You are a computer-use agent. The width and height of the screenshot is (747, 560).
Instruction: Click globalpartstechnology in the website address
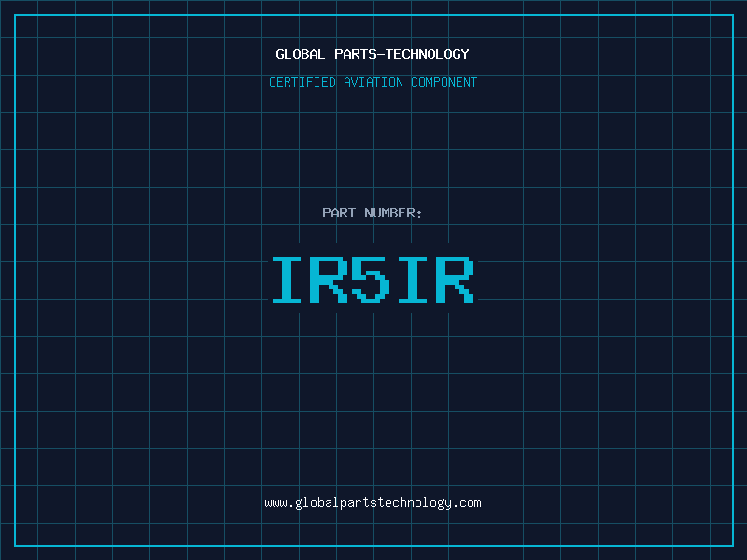pyautogui.click(x=373, y=503)
